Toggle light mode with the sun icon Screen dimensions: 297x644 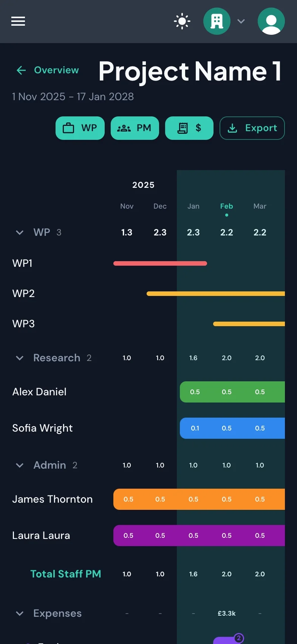tap(182, 21)
